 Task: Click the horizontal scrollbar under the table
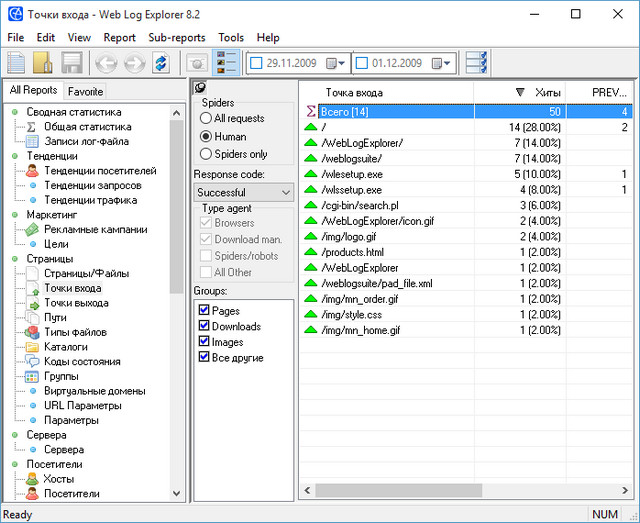(460, 491)
